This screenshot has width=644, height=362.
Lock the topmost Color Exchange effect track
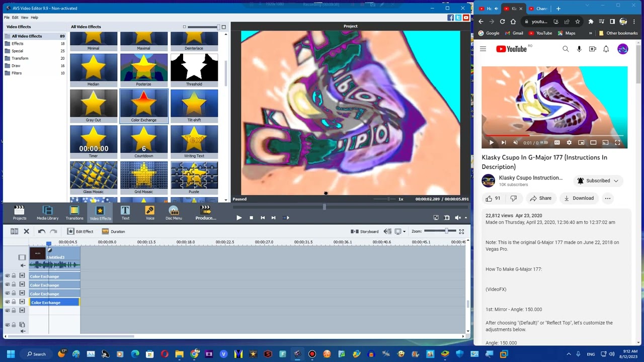pos(14,276)
